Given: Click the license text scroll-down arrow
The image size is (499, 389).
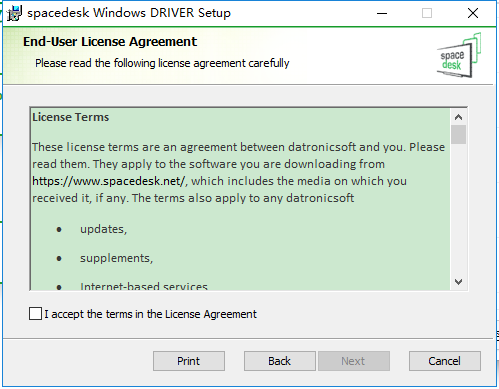Looking at the screenshot, I should click(458, 282).
